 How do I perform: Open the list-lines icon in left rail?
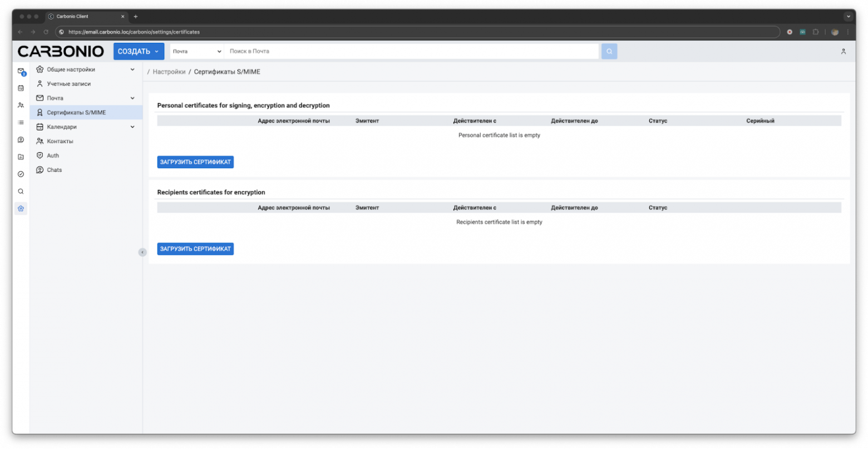coord(21,122)
